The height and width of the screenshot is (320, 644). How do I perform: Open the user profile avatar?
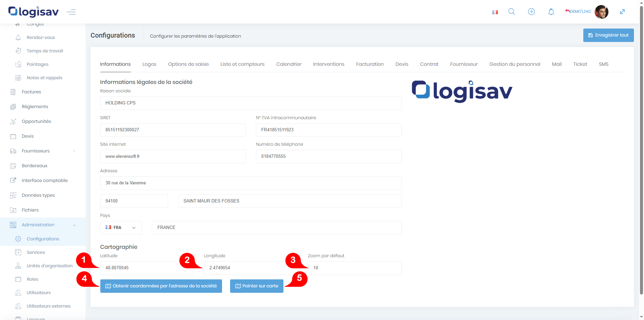pyautogui.click(x=601, y=12)
